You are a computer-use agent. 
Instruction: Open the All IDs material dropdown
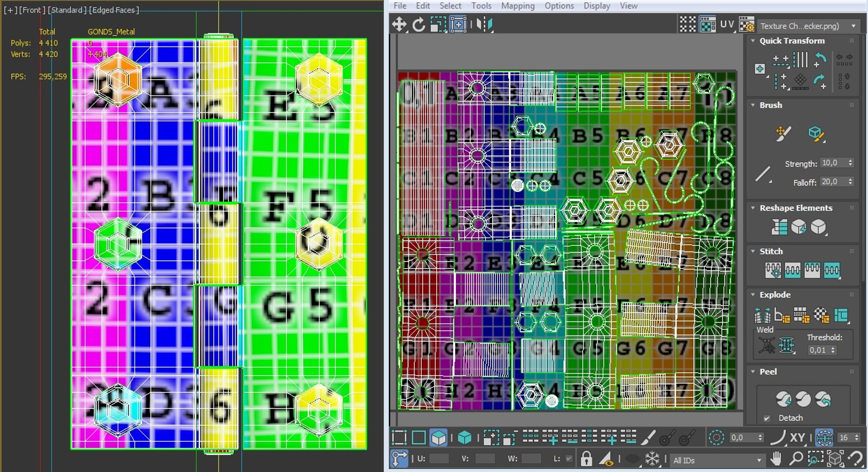(x=717, y=460)
